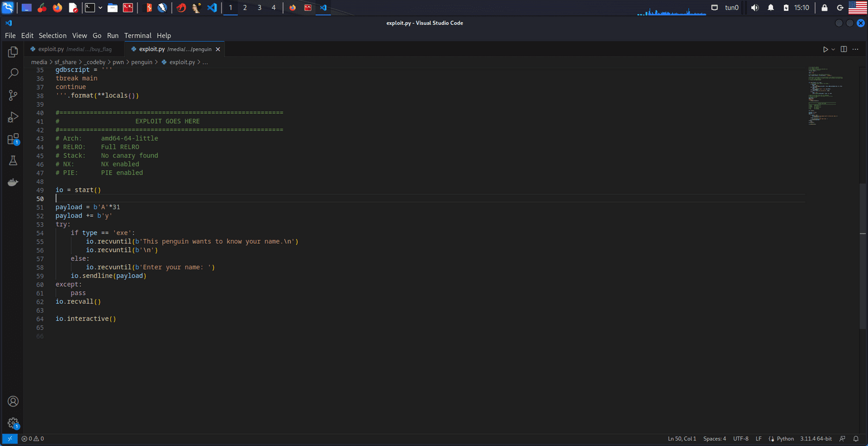Click the log out icon in panel

point(840,8)
